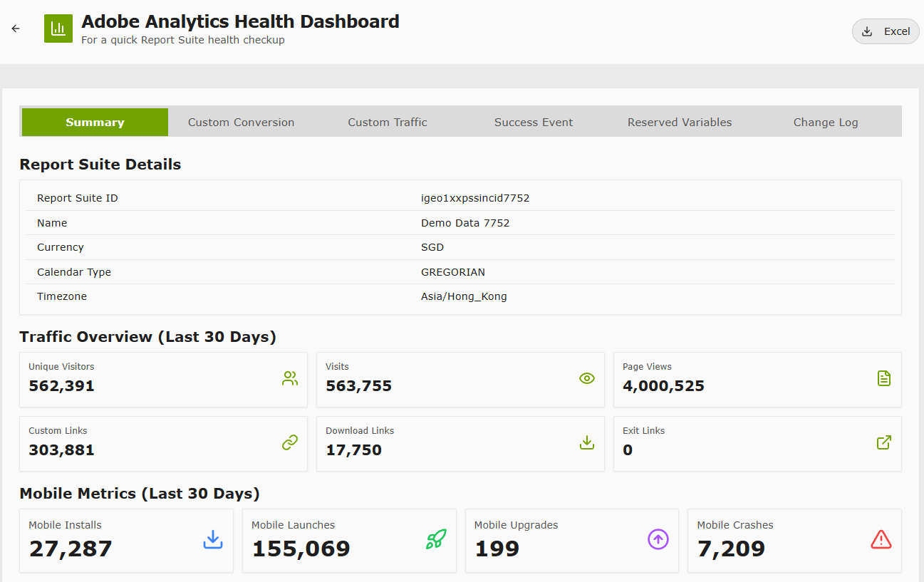Click the Mobile Upgrades up-arrow icon
This screenshot has height=582, width=924.
[x=658, y=540]
